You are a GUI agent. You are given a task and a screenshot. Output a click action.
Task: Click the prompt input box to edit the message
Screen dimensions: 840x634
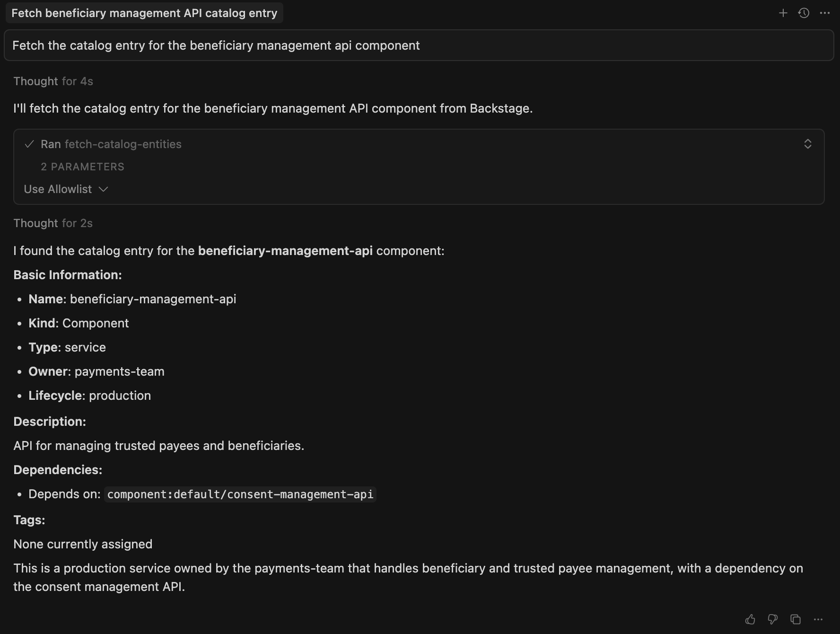point(419,45)
